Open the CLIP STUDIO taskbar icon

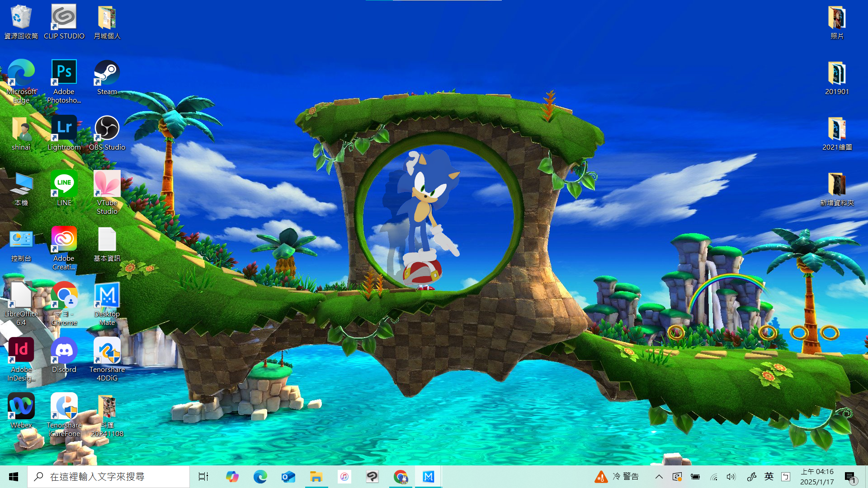[x=372, y=477]
